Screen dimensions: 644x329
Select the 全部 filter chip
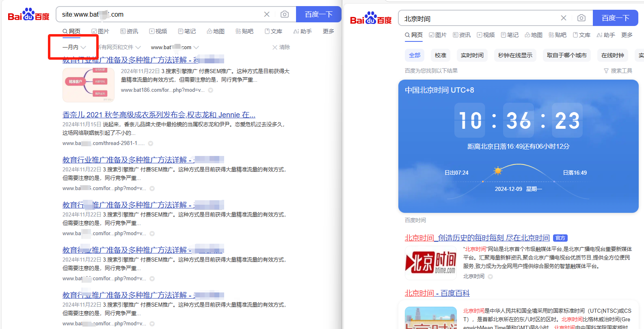tap(415, 55)
